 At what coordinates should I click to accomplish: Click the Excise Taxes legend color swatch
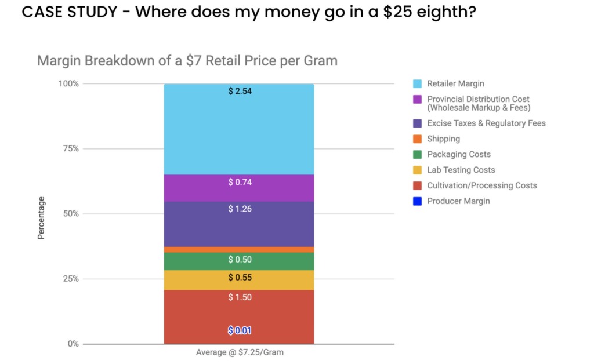point(417,123)
